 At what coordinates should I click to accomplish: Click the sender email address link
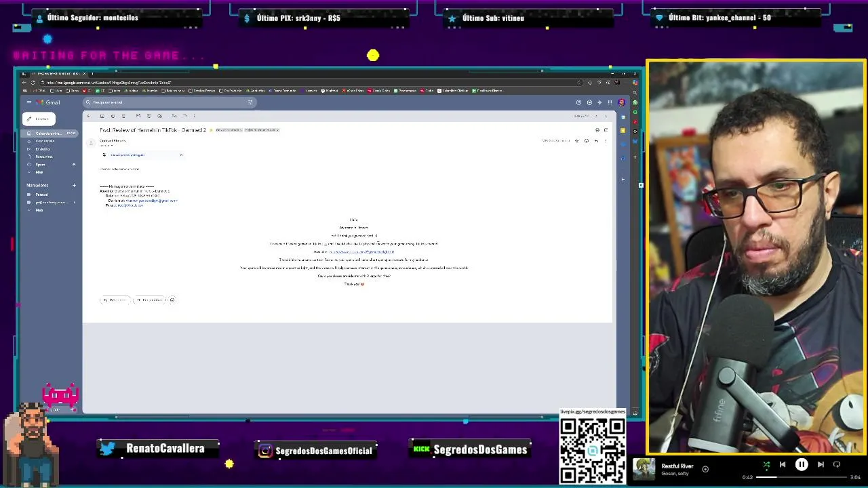[152, 201]
